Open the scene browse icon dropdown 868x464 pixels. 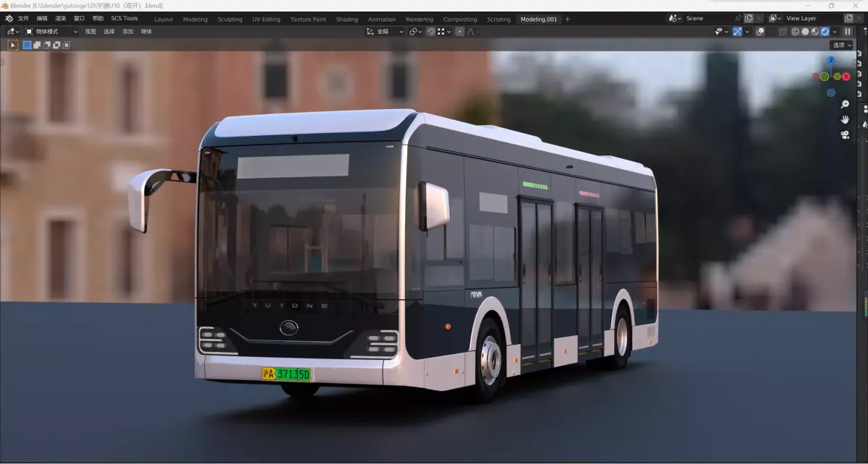675,19
